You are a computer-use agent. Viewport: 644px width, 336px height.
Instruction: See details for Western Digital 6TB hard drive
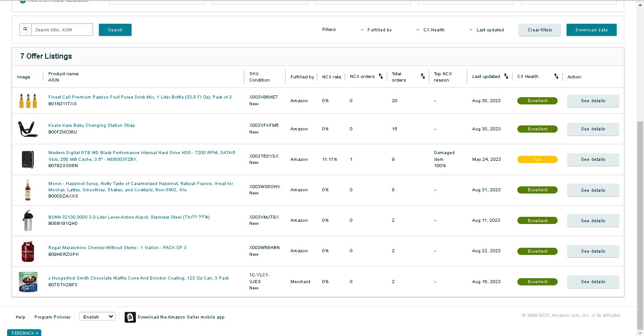[593, 159]
